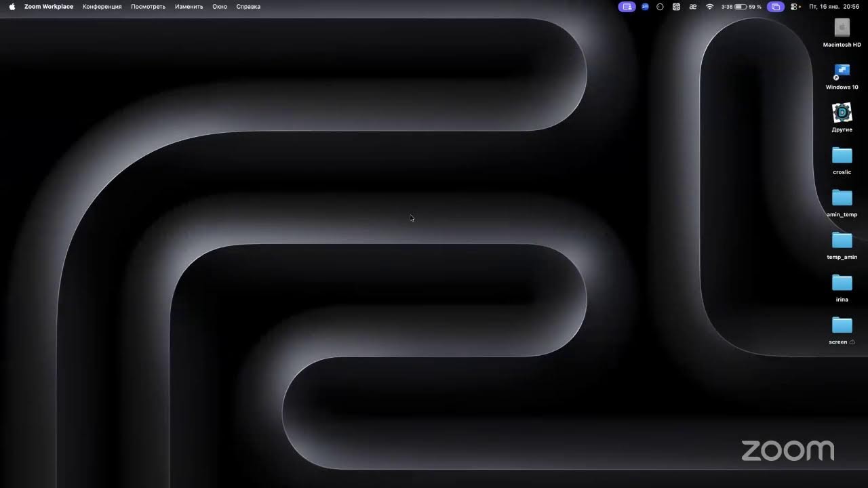Open the Apple menu

pos(12,7)
